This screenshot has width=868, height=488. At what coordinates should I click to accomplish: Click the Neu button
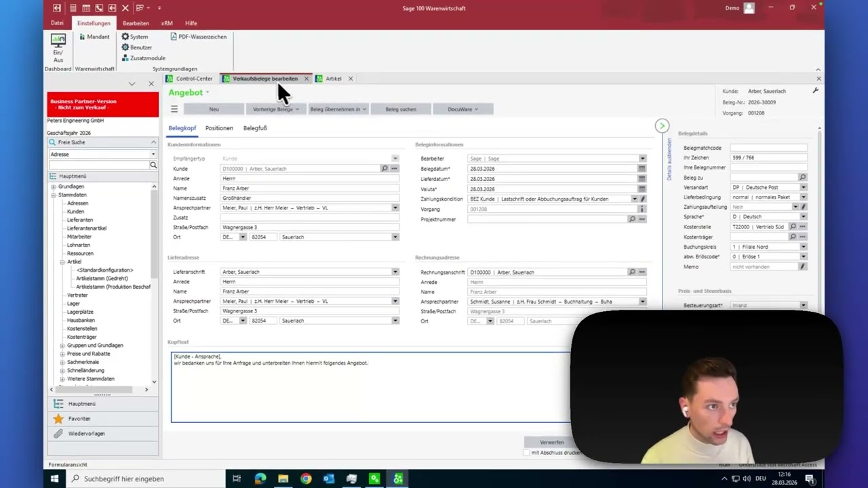[x=214, y=108]
